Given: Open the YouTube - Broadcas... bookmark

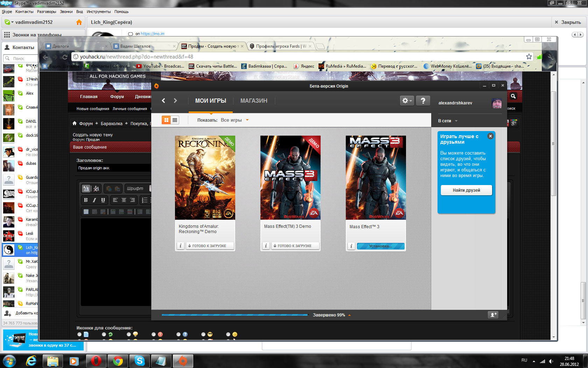Looking at the screenshot, I should pyautogui.click(x=160, y=66).
